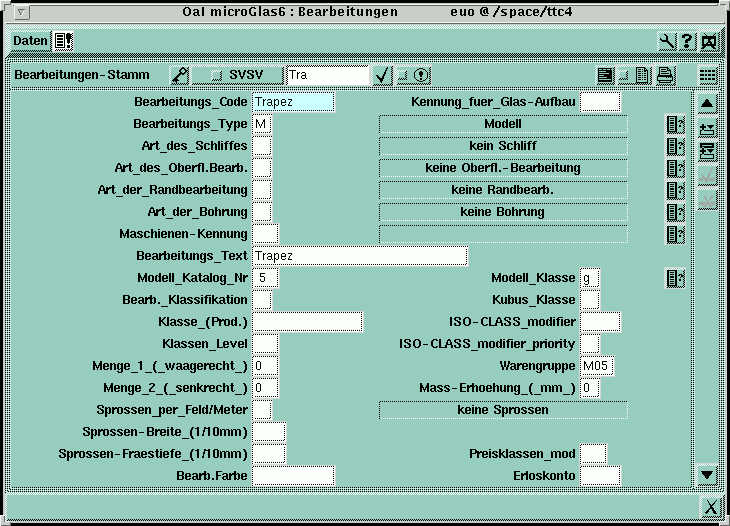The height and width of the screenshot is (526, 730).
Task: Click the list icon next to Daten
Action: point(63,41)
